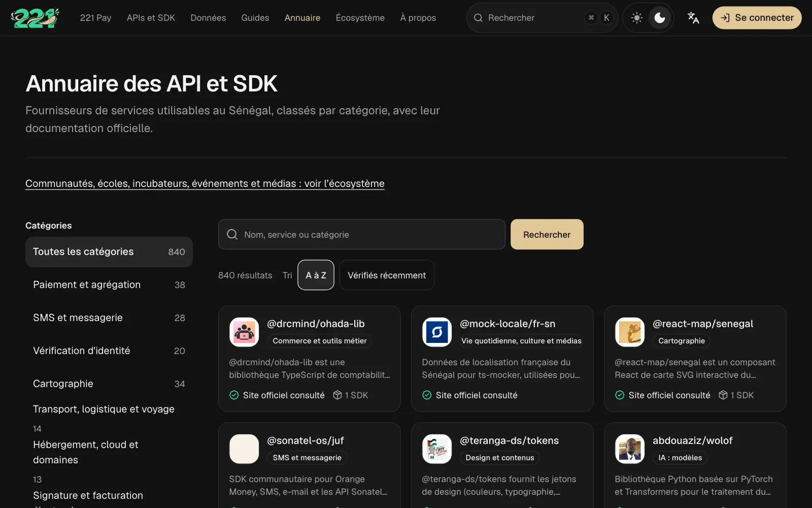Open the @sonatel-os/juf card title
This screenshot has width=812, height=508.
[x=306, y=440]
